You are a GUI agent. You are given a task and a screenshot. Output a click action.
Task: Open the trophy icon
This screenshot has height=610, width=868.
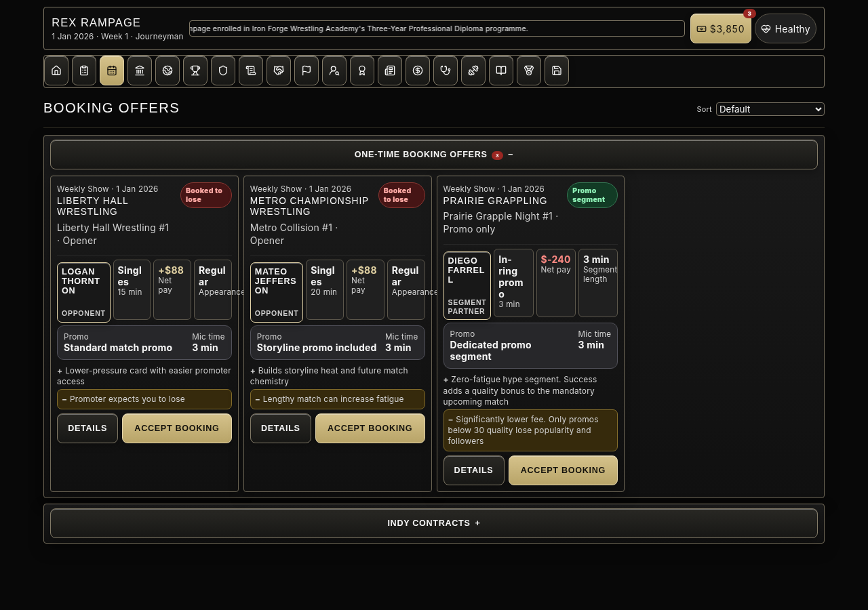(195, 70)
